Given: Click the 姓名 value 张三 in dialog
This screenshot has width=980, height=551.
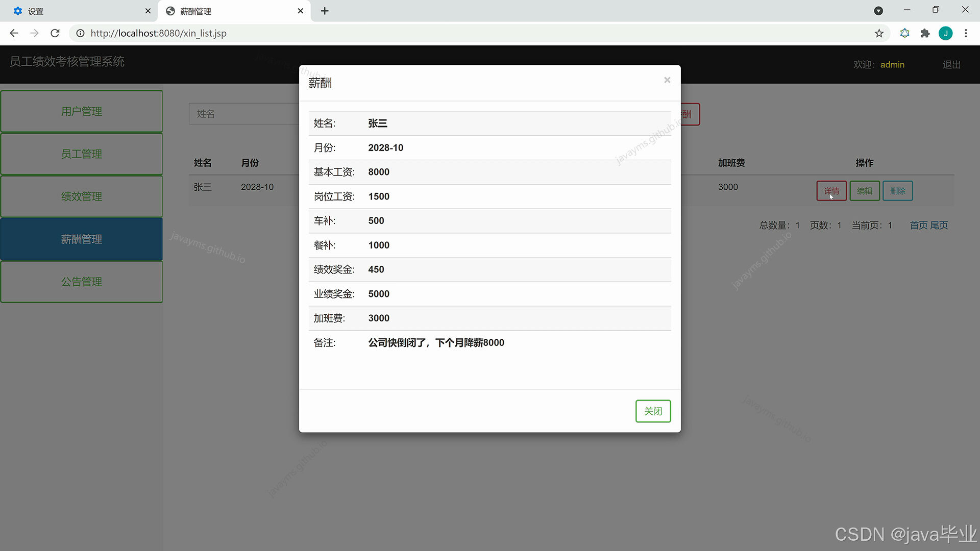Looking at the screenshot, I should [378, 123].
